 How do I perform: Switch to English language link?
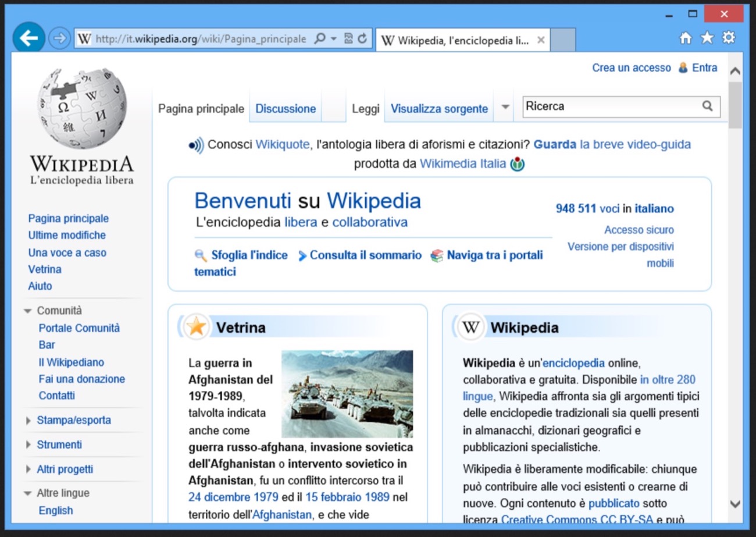point(56,511)
